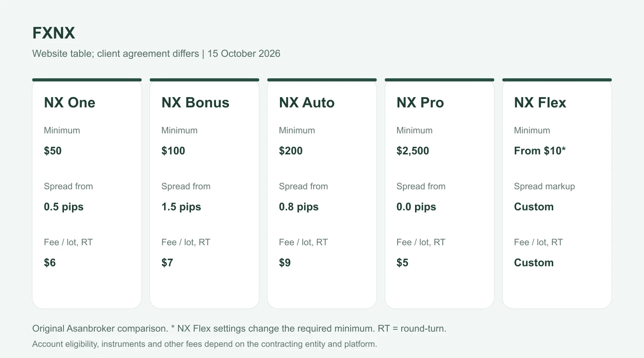Click the 15 October 2026 date text

pos(244,54)
